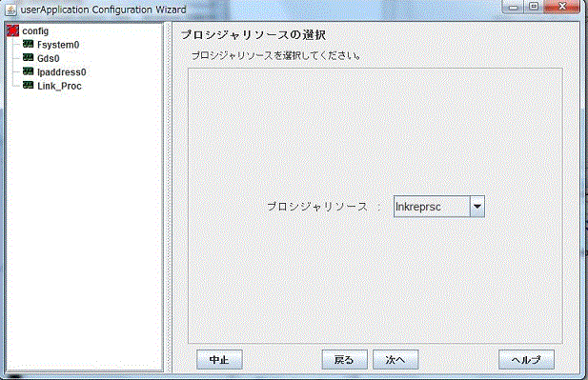
Task: Click the Link_Proc resource icon
Action: click(x=29, y=85)
